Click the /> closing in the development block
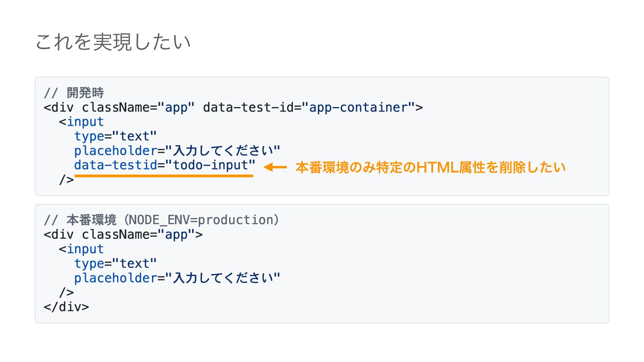644x362 pixels. point(66,180)
